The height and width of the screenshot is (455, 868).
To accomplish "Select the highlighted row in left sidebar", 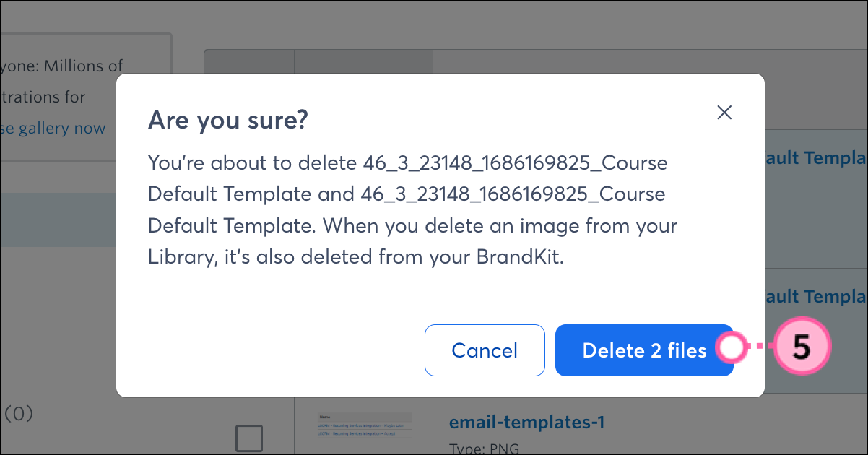I will coord(58,220).
